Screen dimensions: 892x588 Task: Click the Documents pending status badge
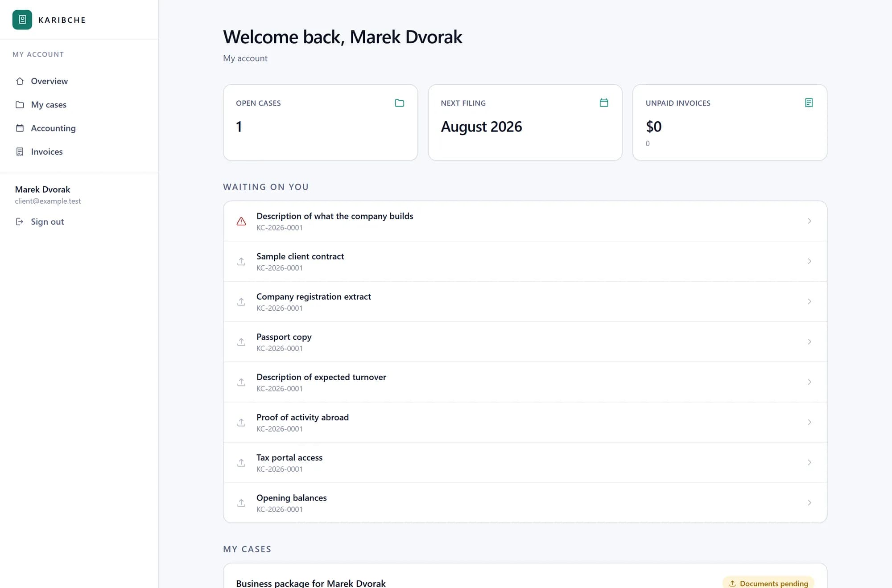point(768,583)
